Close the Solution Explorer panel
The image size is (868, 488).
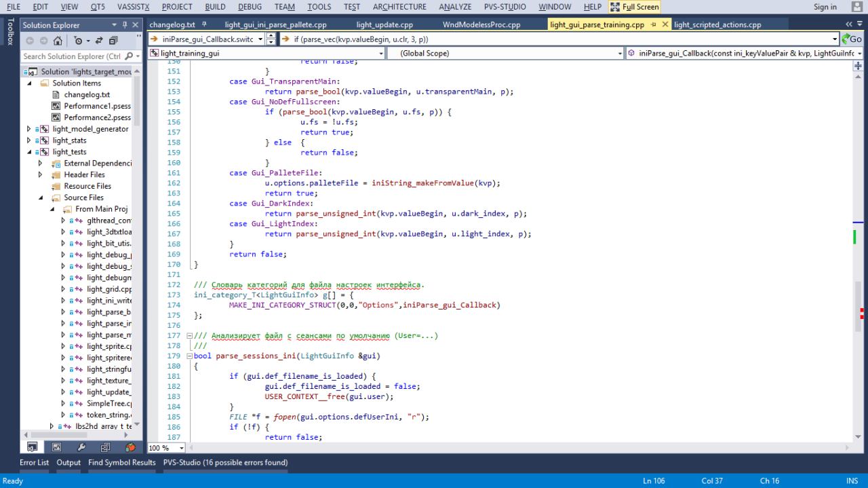pos(136,25)
